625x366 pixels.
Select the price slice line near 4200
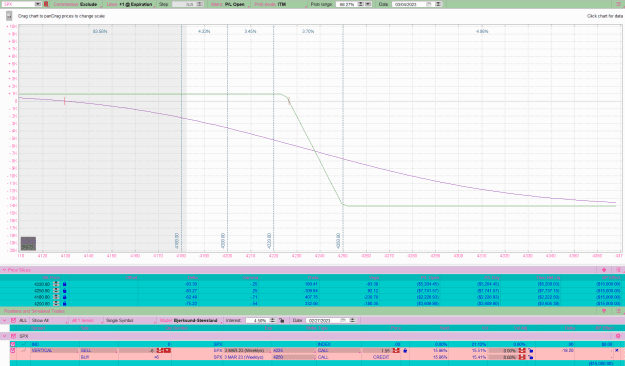(228, 138)
